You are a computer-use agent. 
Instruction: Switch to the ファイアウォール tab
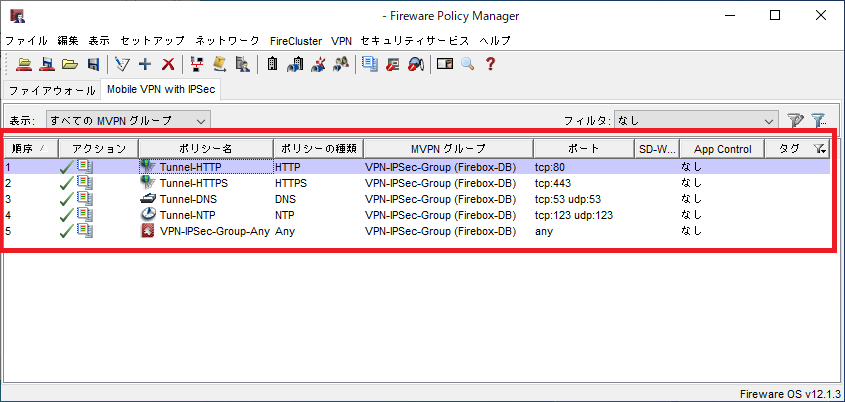tap(52, 91)
